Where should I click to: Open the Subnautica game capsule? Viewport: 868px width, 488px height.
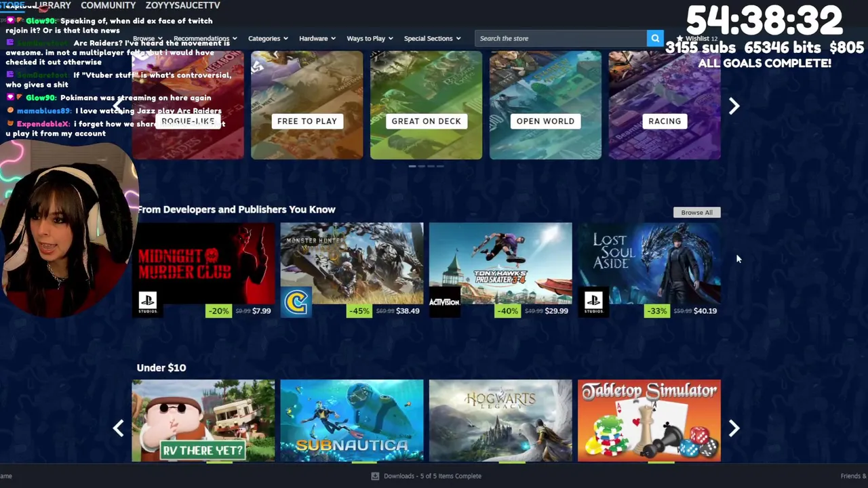tap(352, 421)
